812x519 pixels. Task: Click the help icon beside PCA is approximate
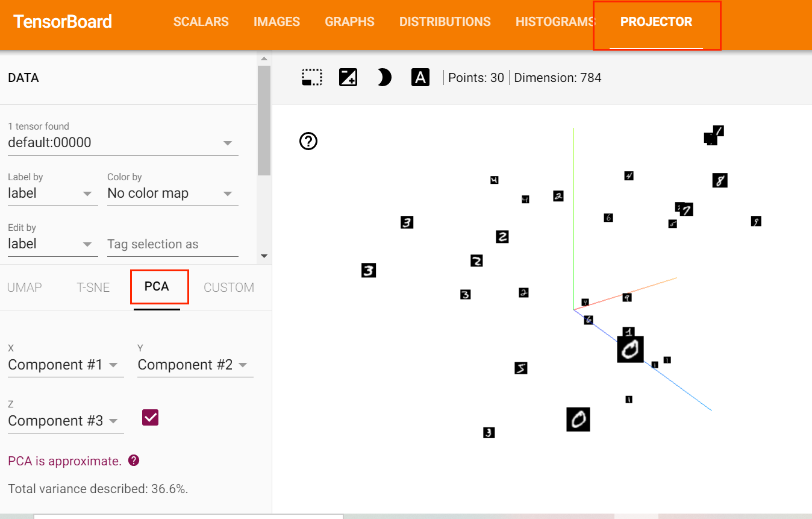[x=134, y=461]
